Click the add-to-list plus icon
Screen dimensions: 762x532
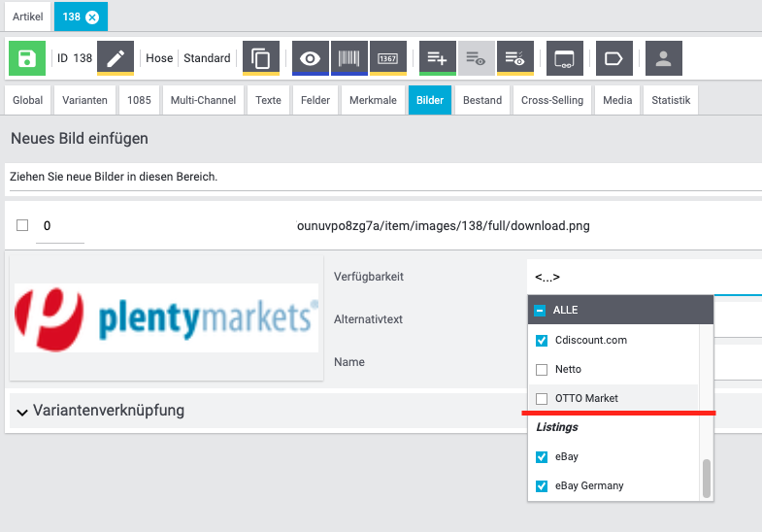pos(436,58)
